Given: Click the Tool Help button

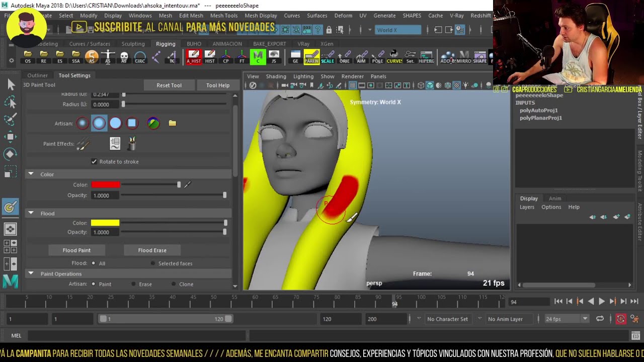Looking at the screenshot, I should 218,85.
